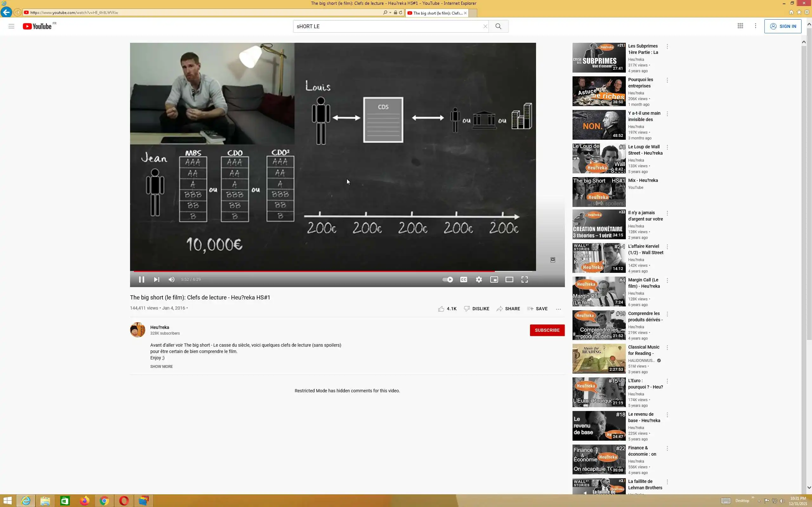This screenshot has width=812, height=507.
Task: Toggle the autoplay switch
Action: coord(448,279)
